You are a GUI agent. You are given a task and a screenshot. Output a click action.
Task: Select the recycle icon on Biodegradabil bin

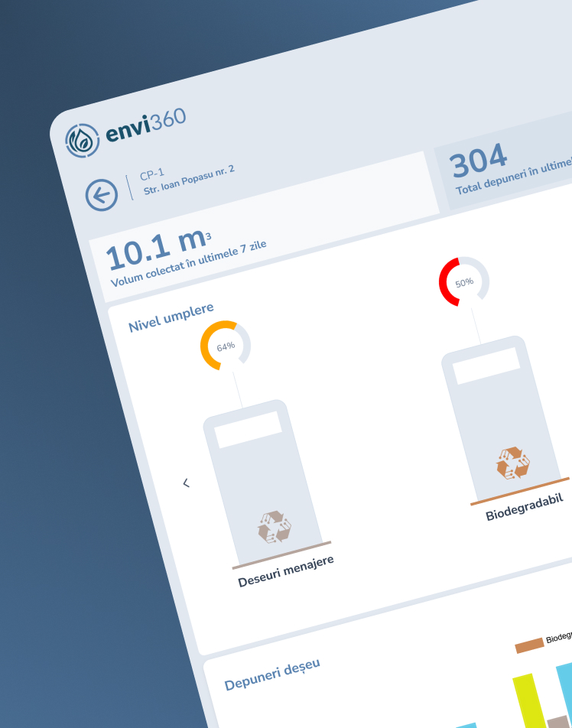pyautogui.click(x=512, y=463)
